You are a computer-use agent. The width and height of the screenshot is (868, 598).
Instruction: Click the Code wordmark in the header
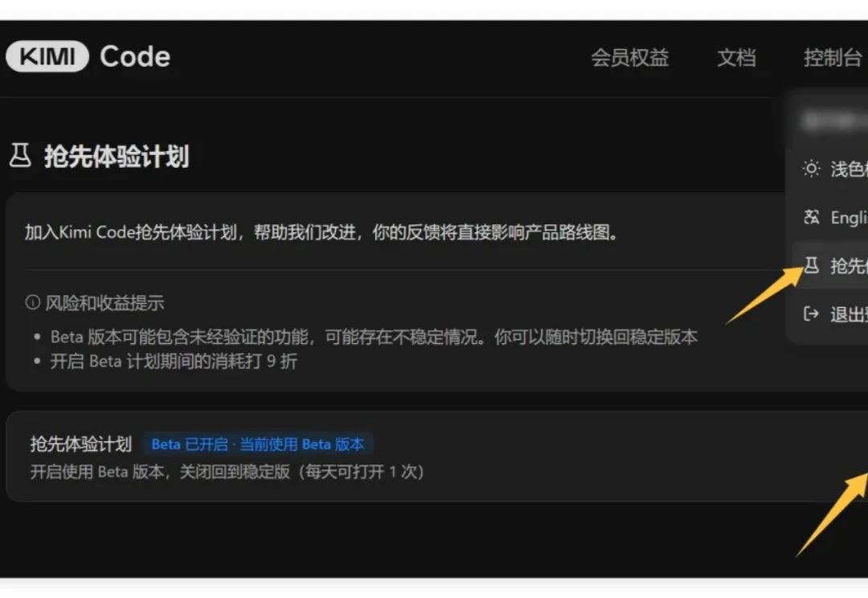134,55
